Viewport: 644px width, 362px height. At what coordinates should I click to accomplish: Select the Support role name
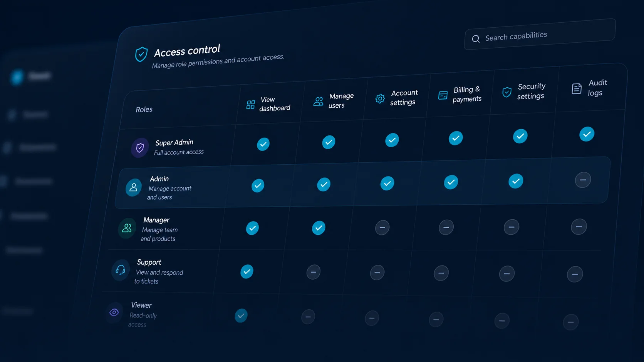(x=149, y=262)
